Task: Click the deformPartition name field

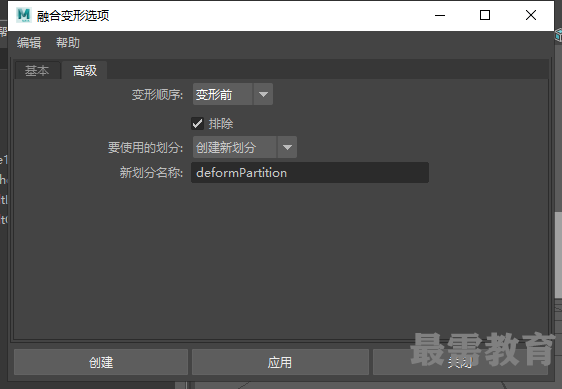Action: pyautogui.click(x=310, y=173)
